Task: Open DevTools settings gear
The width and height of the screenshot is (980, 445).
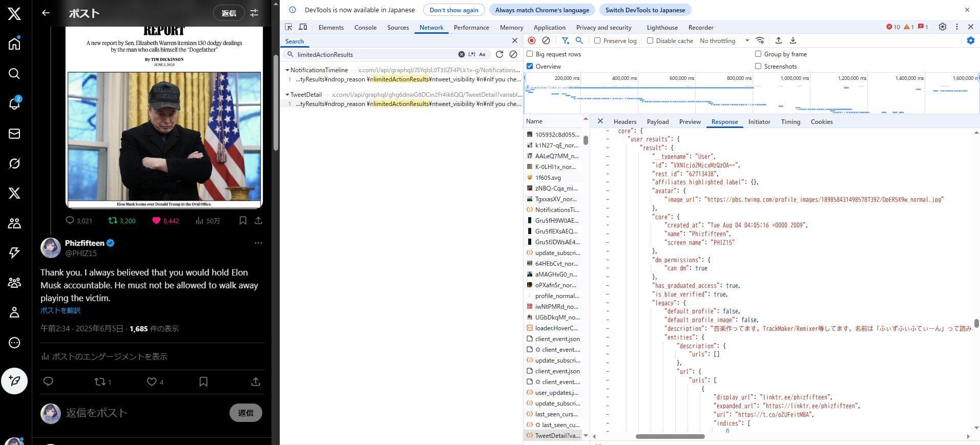Action: [x=943, y=27]
